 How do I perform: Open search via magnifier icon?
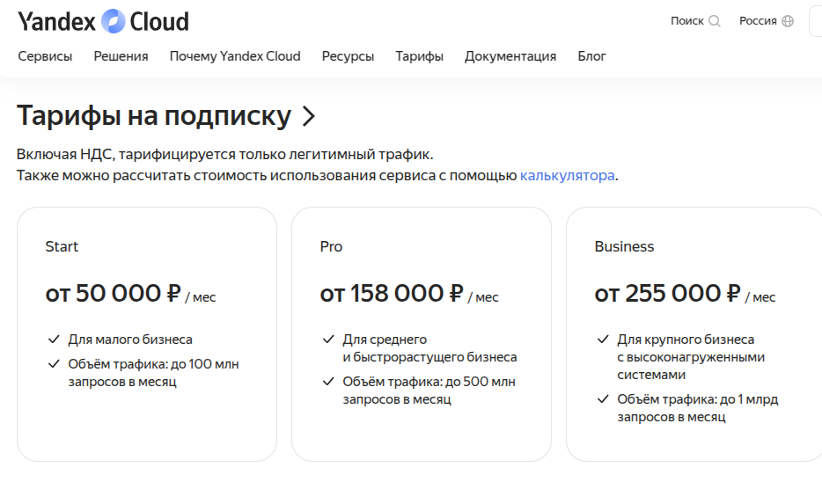tap(714, 21)
